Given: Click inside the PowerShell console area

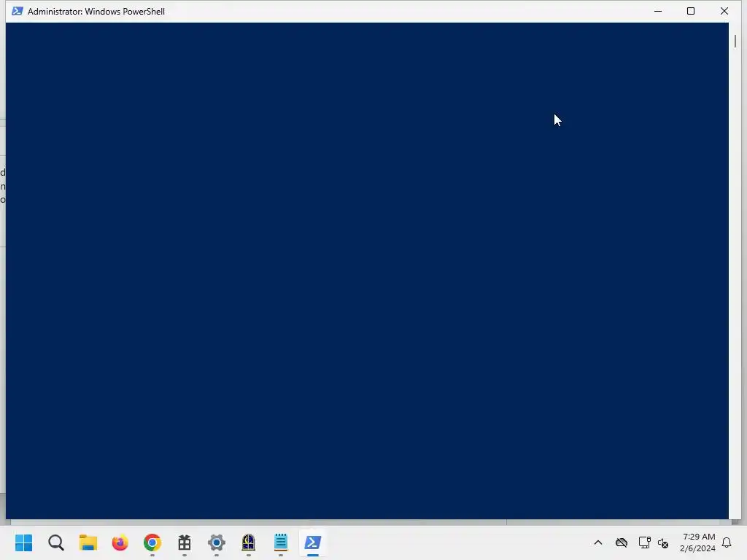Looking at the screenshot, I should click(x=367, y=271).
